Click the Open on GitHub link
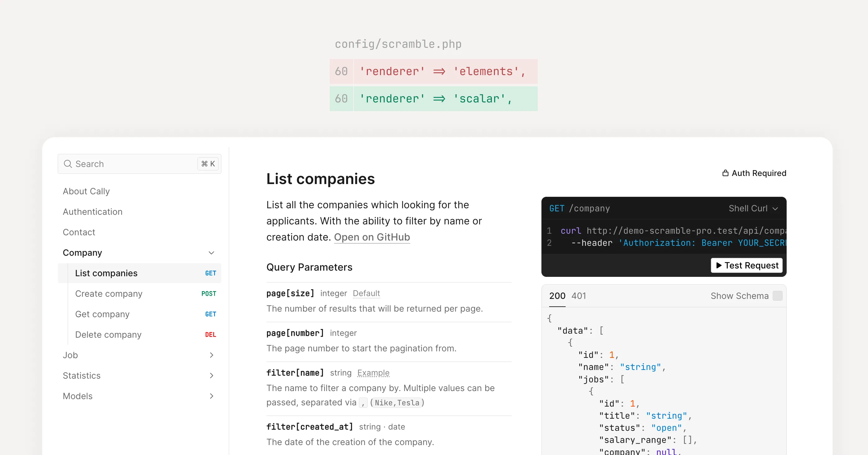Screen dimensions: 868x455 coord(372,237)
